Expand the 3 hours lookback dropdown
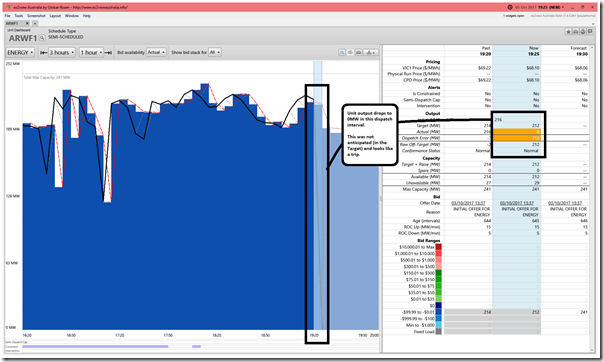604x362 pixels. click(62, 52)
